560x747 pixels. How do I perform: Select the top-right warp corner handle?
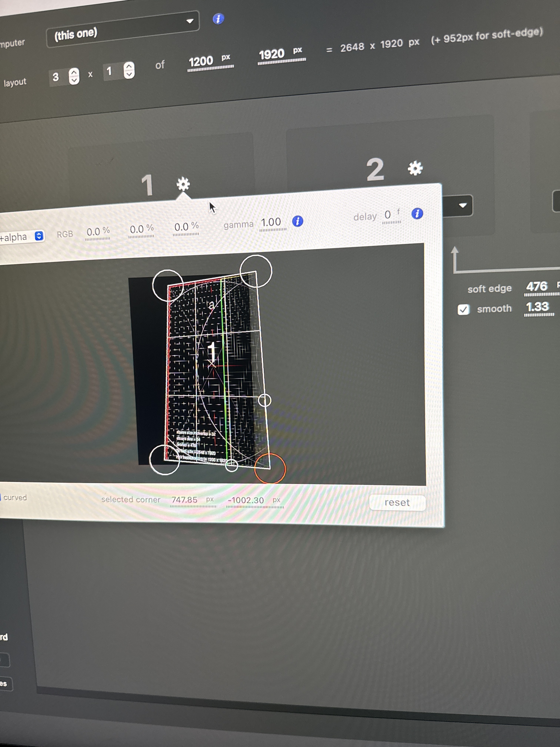click(x=256, y=271)
